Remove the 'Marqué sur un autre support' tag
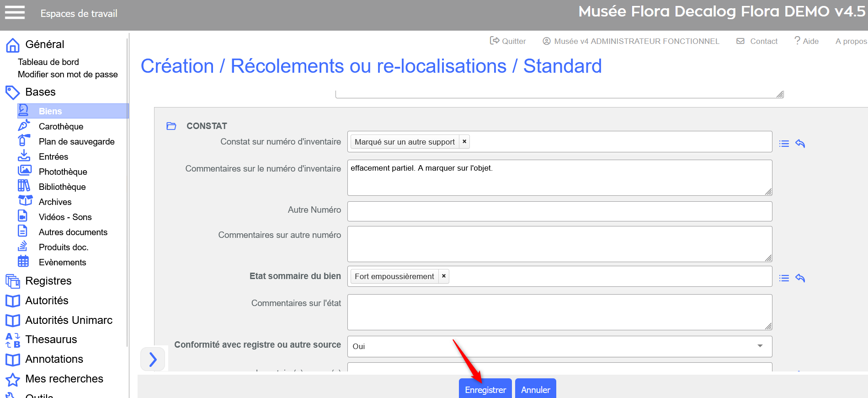This screenshot has height=398, width=868. click(x=464, y=142)
